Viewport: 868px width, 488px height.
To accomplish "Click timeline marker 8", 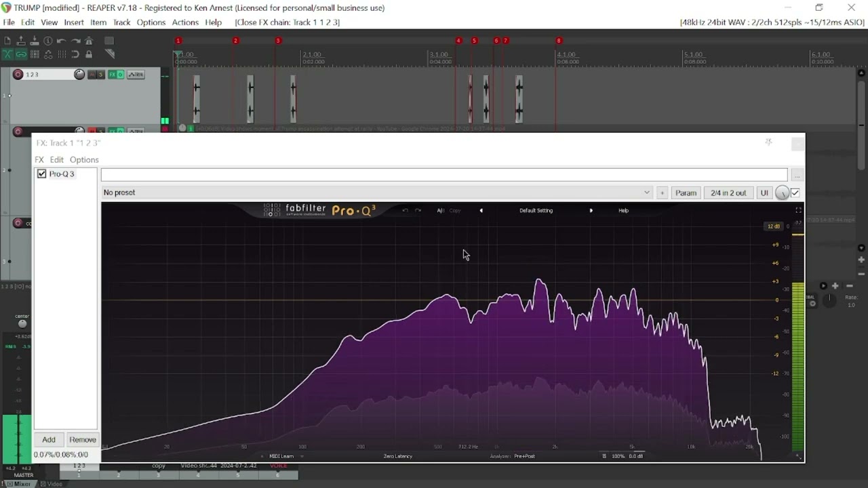I will 559,41.
